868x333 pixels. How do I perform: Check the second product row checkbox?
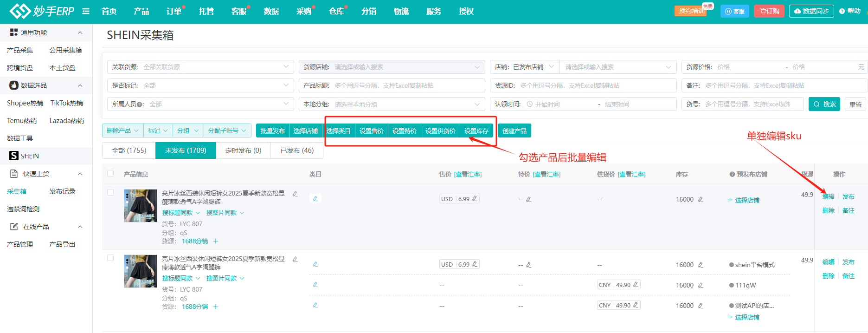pos(110,258)
